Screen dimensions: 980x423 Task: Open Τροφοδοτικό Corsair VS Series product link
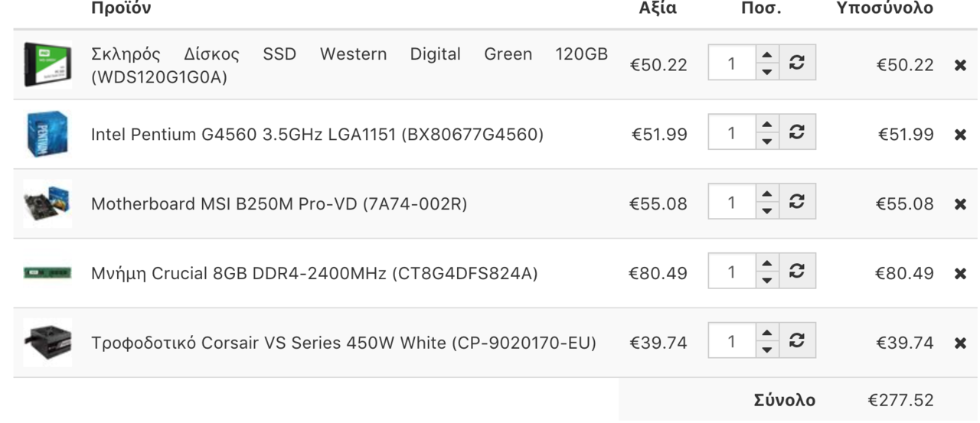343,343
